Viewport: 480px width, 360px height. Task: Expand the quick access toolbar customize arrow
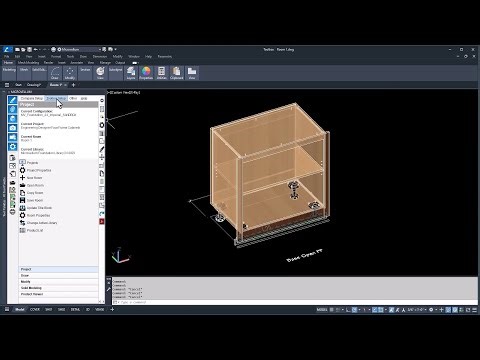pos(116,49)
